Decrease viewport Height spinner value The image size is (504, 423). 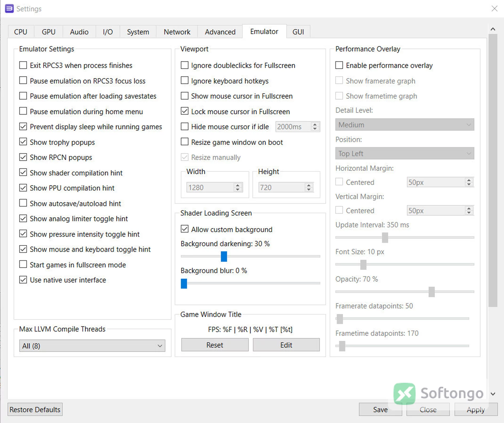click(x=309, y=189)
